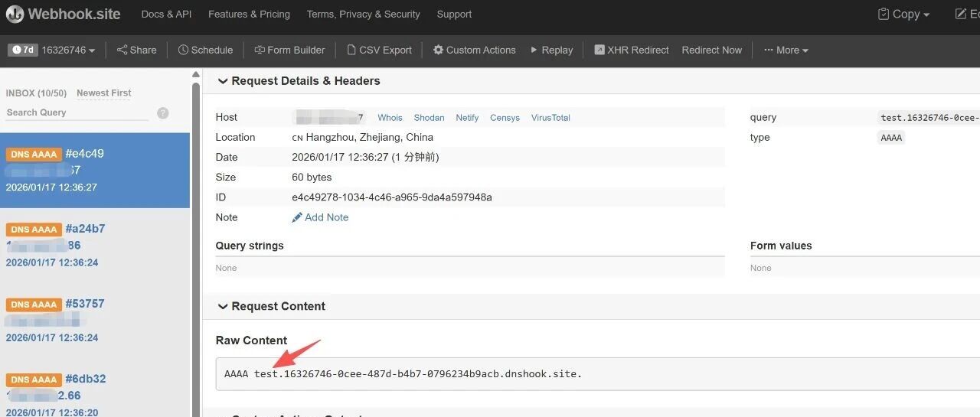Click the Replay button
The width and height of the screenshot is (980, 417).
pos(551,50)
